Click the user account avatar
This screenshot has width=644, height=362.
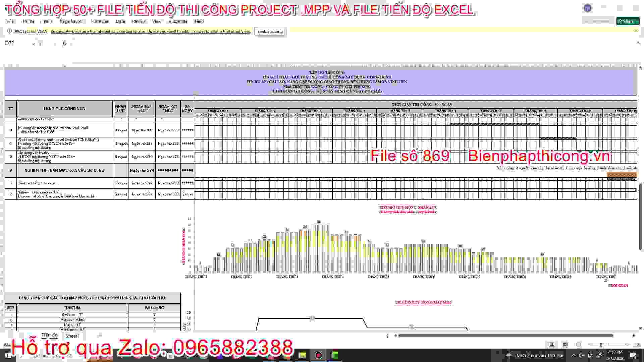coord(587,8)
